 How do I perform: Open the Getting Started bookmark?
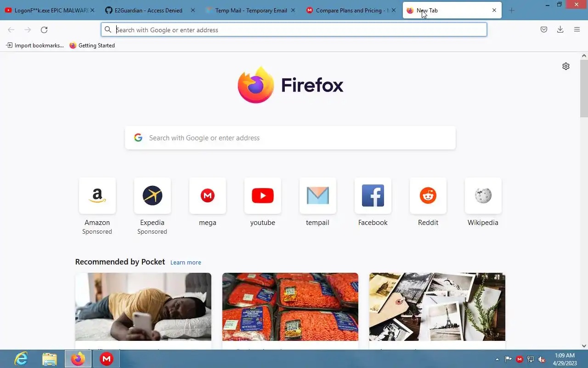pos(92,46)
